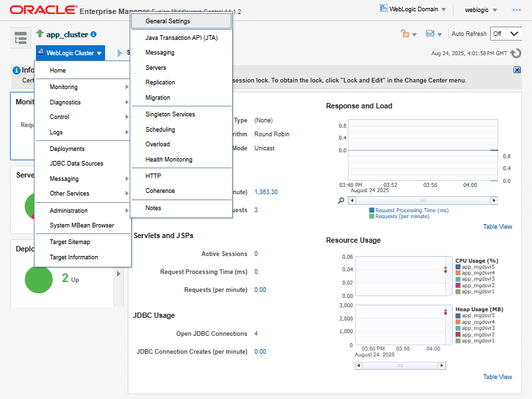Select System MBean Browser
The width and height of the screenshot is (532, 399).
(82, 225)
